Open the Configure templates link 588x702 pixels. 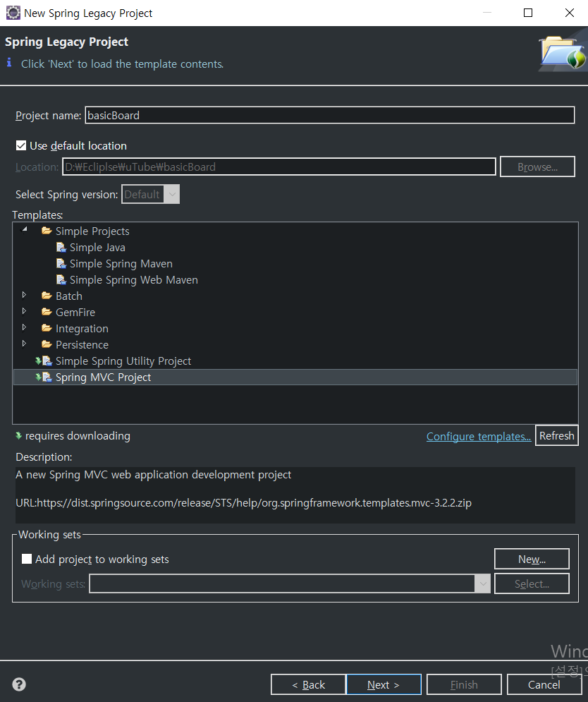coord(478,436)
